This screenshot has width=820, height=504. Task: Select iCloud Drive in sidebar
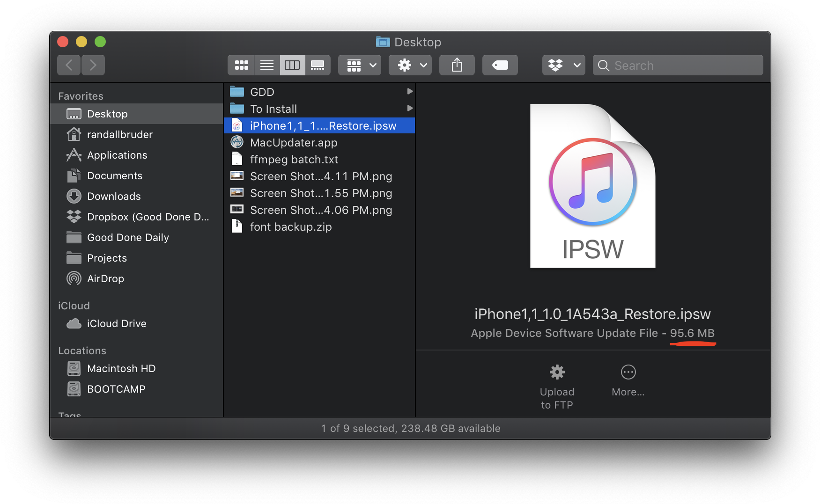[116, 323]
